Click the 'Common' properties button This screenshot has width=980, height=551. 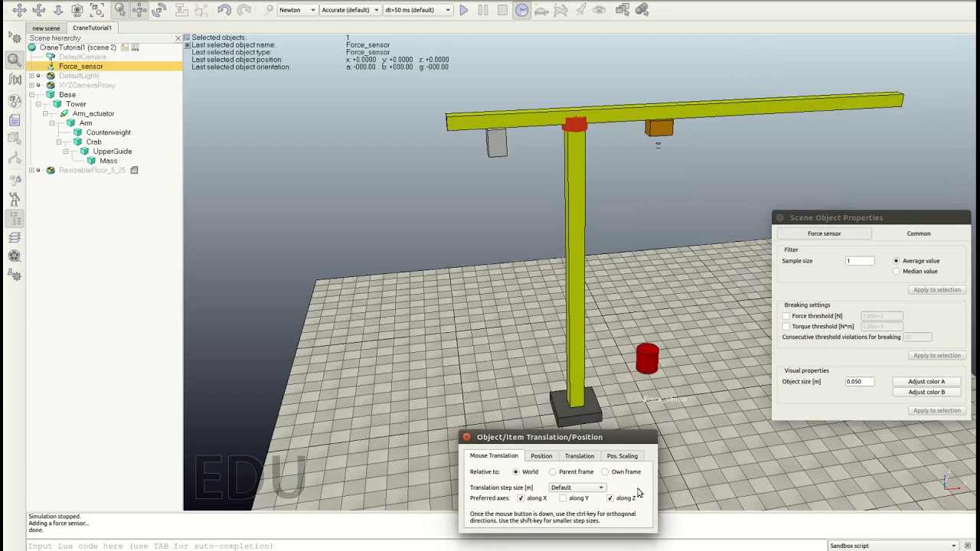[919, 233]
